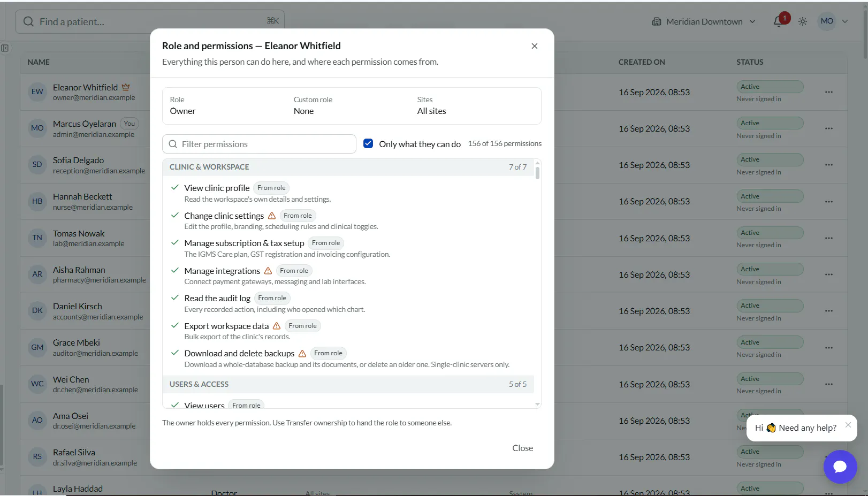Click the search icon in Find a patient
This screenshot has width=868, height=496.
[28, 21]
